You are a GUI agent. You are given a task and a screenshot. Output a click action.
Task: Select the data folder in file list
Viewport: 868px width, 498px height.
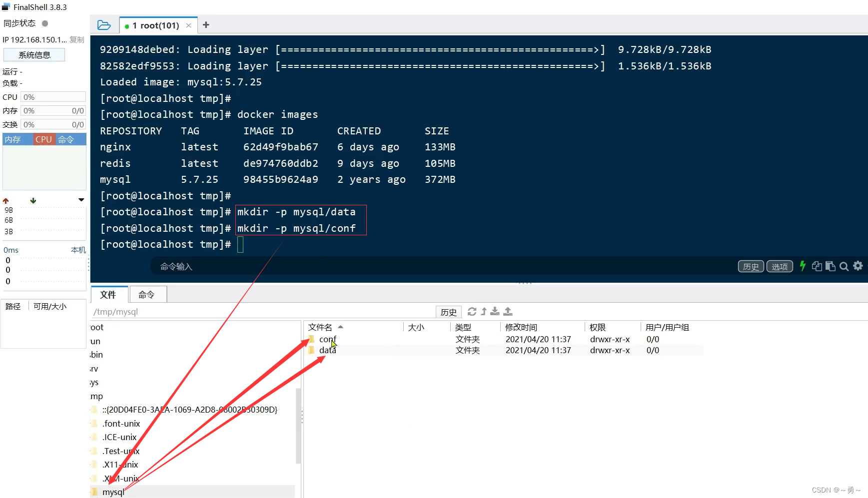pos(328,350)
